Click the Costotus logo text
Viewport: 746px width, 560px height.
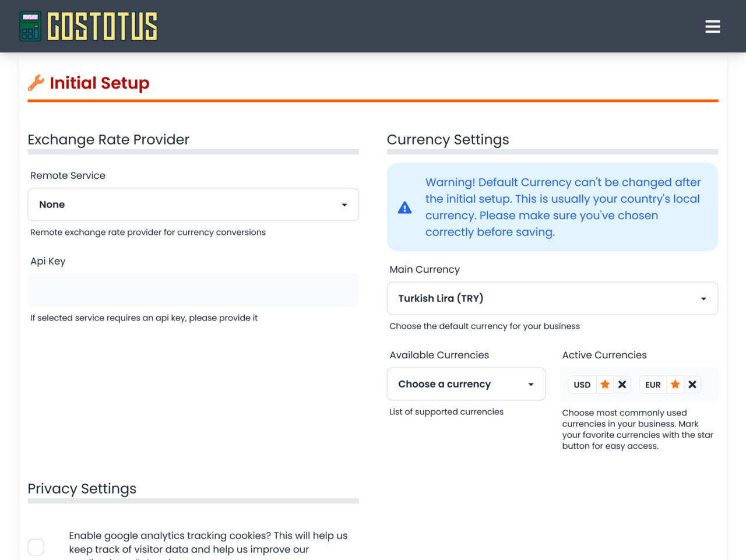(x=103, y=27)
